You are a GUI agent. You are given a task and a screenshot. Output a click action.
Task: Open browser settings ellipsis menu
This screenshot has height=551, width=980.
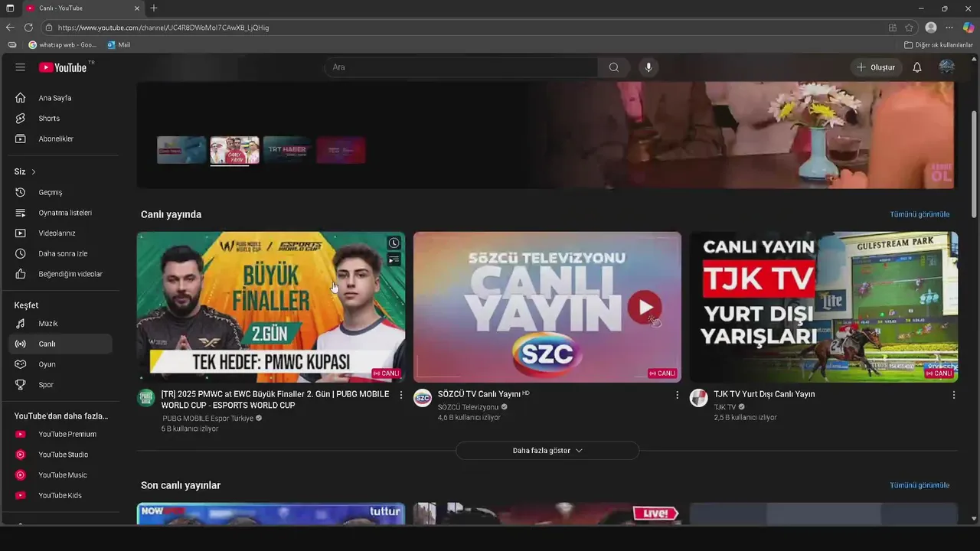(x=949, y=28)
